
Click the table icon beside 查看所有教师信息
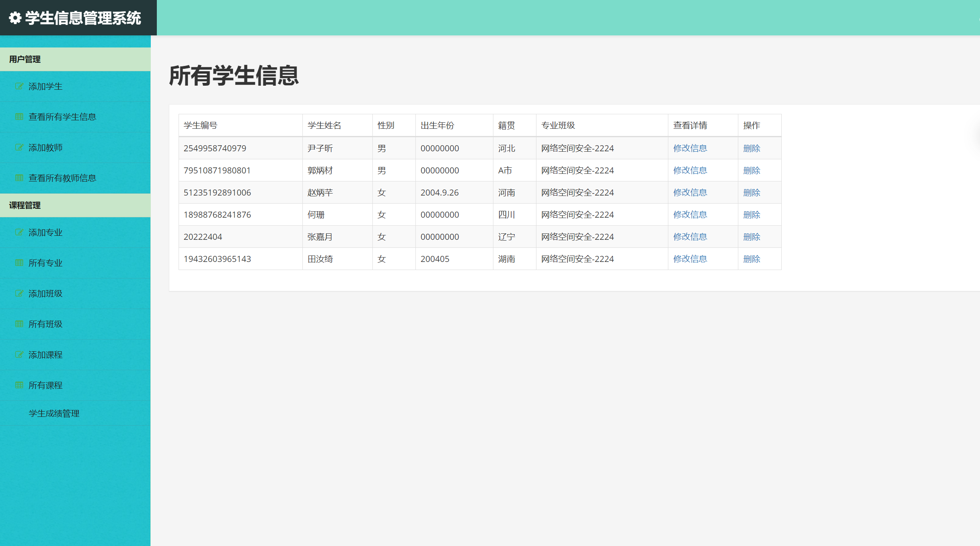(19, 178)
